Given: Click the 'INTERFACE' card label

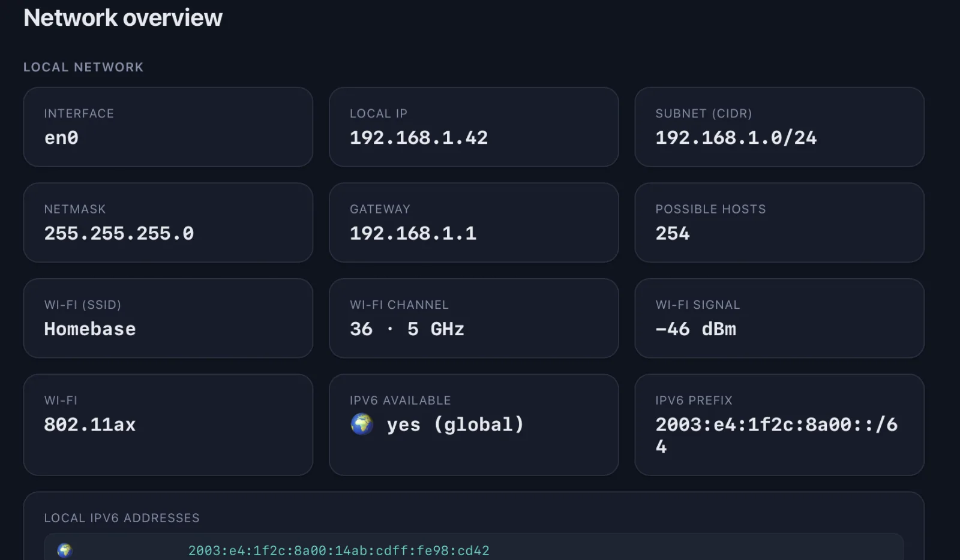Looking at the screenshot, I should (x=79, y=113).
